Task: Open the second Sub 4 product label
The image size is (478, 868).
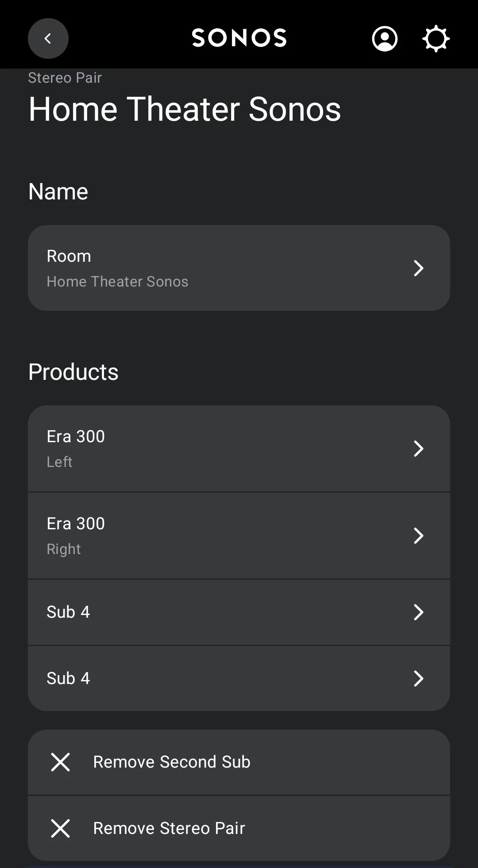Action: [x=68, y=678]
